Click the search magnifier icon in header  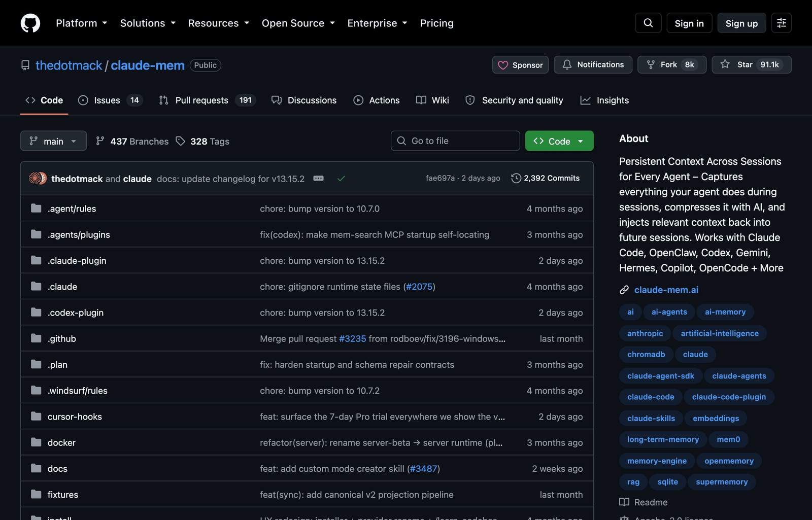tap(648, 23)
